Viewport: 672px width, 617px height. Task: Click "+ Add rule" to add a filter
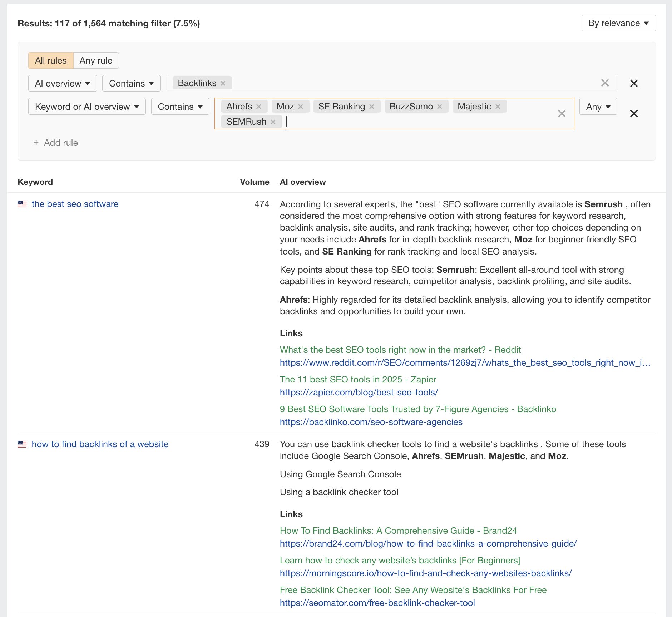[x=55, y=143]
